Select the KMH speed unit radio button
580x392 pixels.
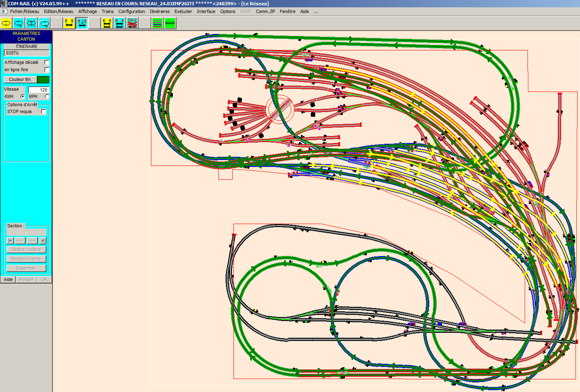pos(22,96)
